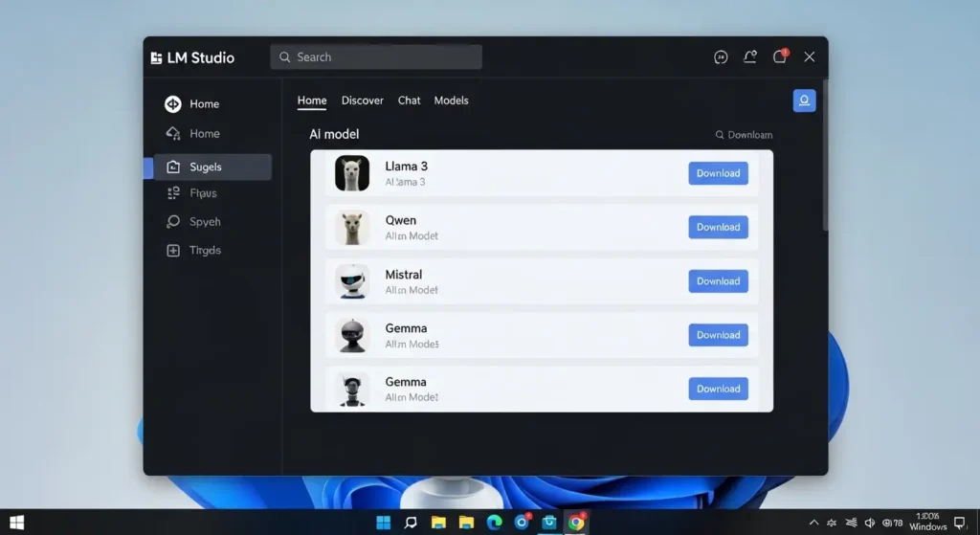Screen dimensions: 980x535
Task: Download the Llama 3 model
Action: pos(718,173)
